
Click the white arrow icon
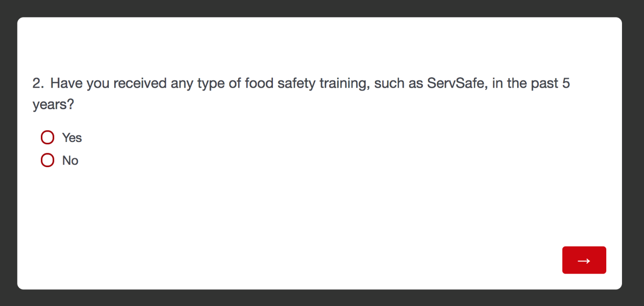click(x=584, y=261)
